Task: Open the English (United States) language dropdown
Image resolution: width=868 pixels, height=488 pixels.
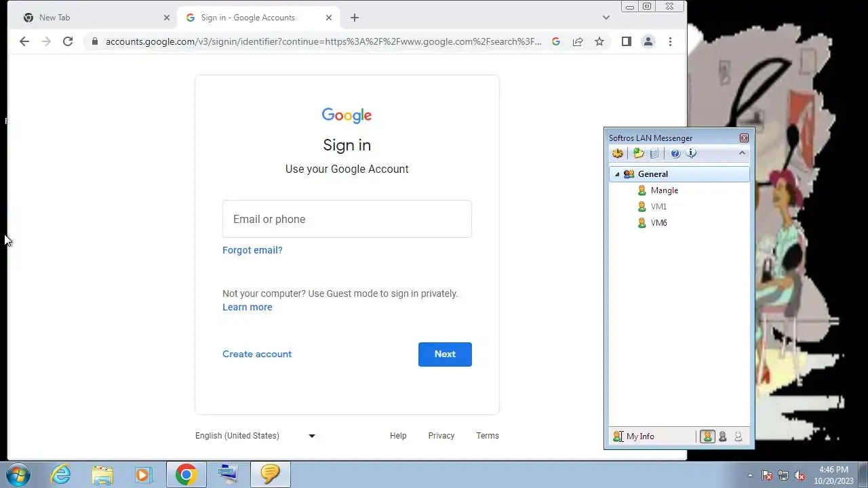Action: pyautogui.click(x=256, y=436)
